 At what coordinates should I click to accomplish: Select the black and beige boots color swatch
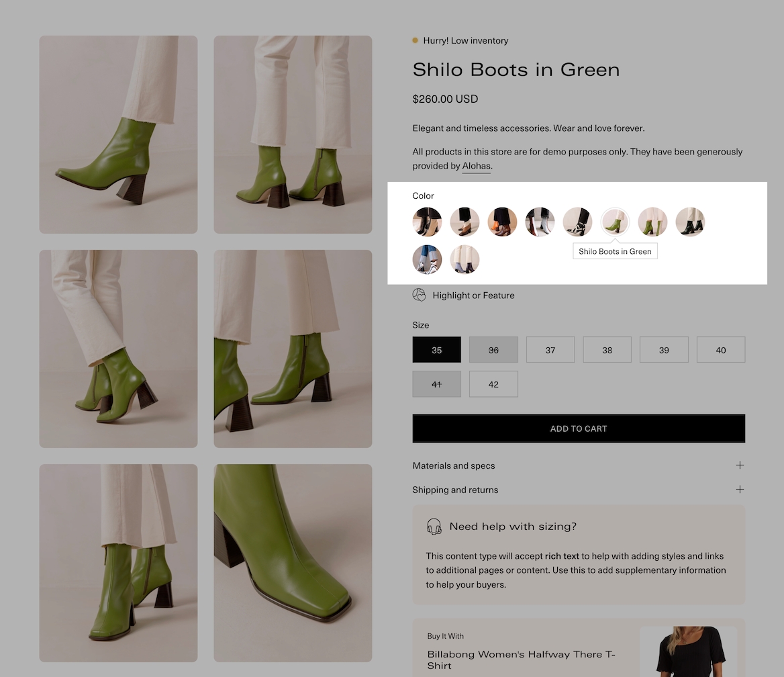pos(427,222)
